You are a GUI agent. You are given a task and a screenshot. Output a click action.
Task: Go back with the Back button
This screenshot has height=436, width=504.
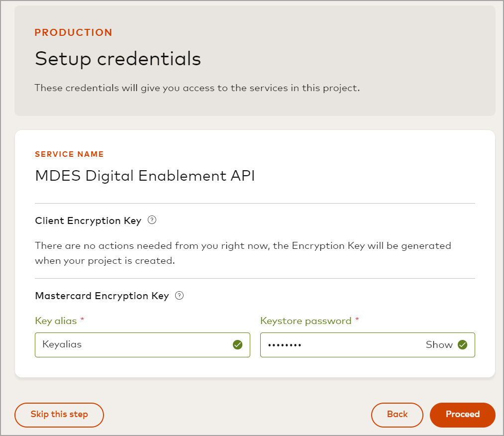pyautogui.click(x=397, y=415)
